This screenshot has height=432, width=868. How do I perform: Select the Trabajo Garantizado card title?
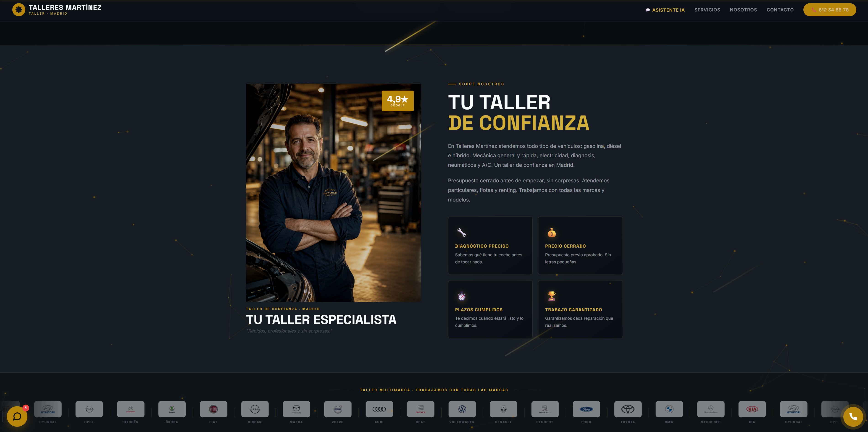(573, 310)
